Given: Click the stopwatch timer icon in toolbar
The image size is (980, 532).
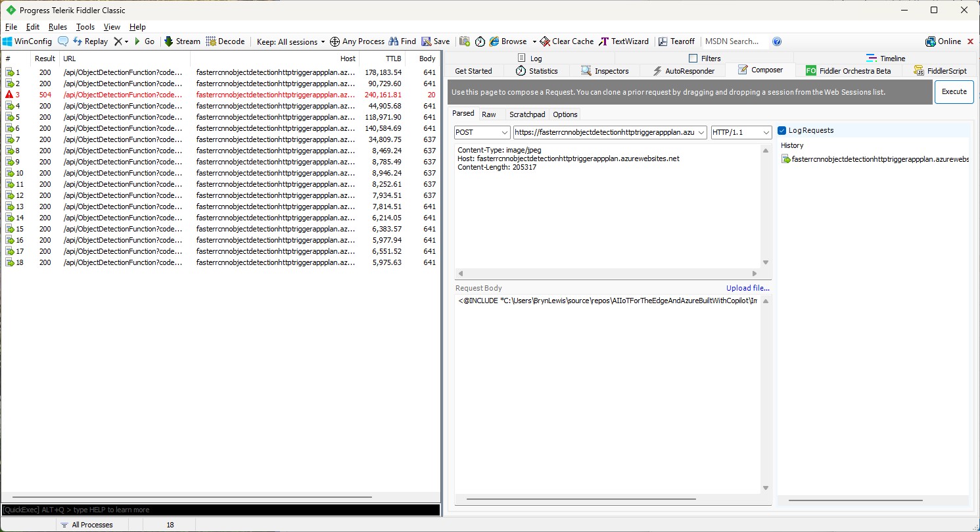Looking at the screenshot, I should tap(480, 41).
